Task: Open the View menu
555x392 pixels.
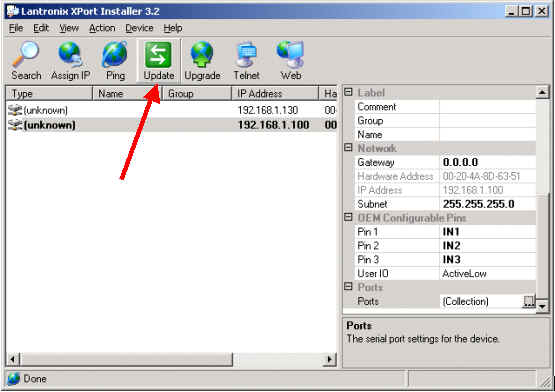Action: point(69,28)
